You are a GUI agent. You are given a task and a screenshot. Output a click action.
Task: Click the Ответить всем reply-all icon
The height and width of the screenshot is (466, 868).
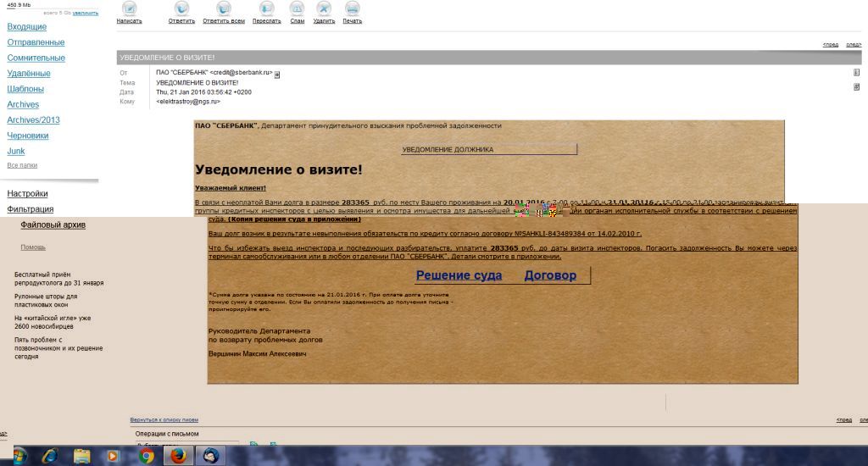(x=224, y=8)
